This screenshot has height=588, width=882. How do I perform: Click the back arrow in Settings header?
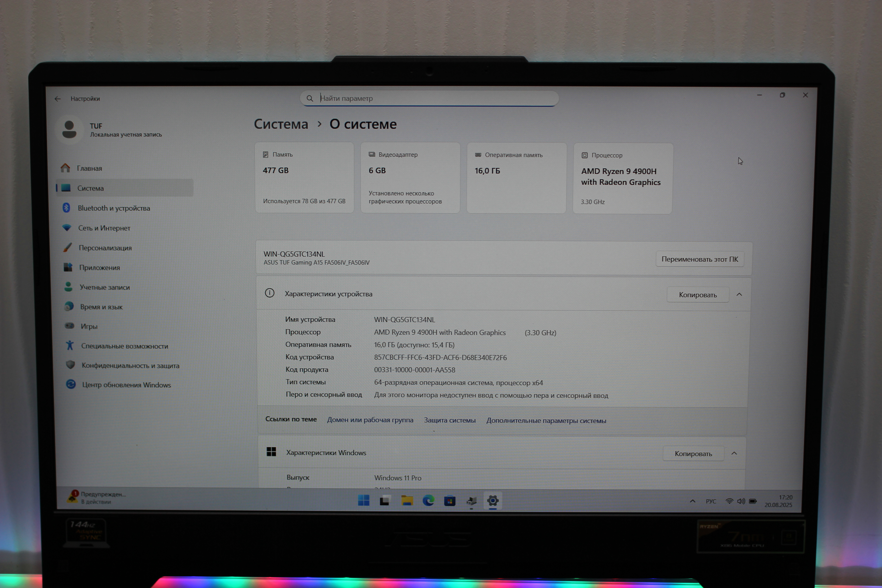[x=57, y=99]
